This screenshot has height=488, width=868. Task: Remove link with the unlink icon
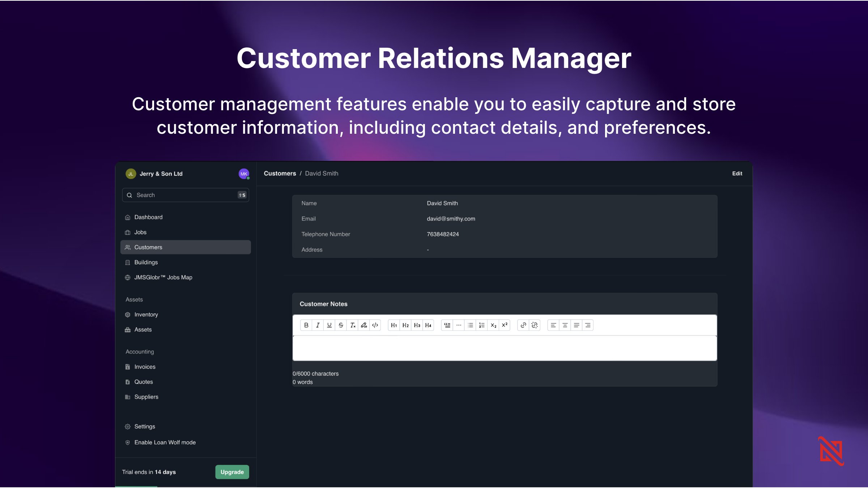pyautogui.click(x=535, y=325)
